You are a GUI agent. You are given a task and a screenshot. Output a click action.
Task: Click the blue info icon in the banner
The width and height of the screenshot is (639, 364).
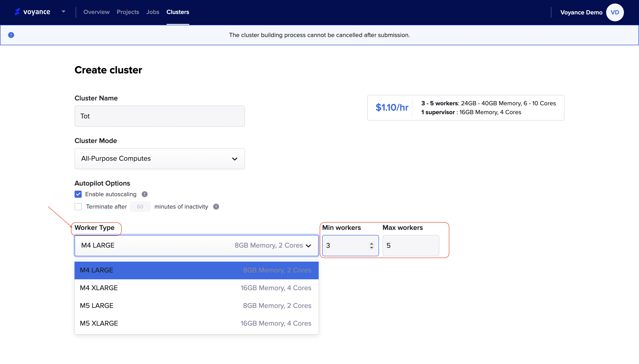11,35
